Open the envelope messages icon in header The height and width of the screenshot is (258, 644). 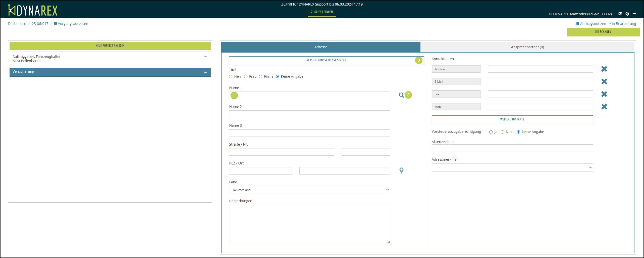[x=620, y=14]
